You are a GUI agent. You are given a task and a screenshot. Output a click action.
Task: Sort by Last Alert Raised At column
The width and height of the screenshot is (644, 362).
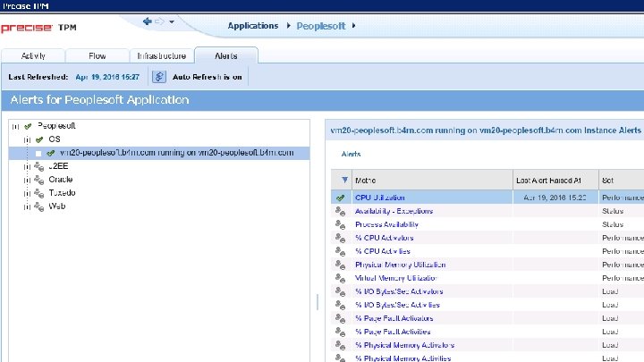pos(555,180)
